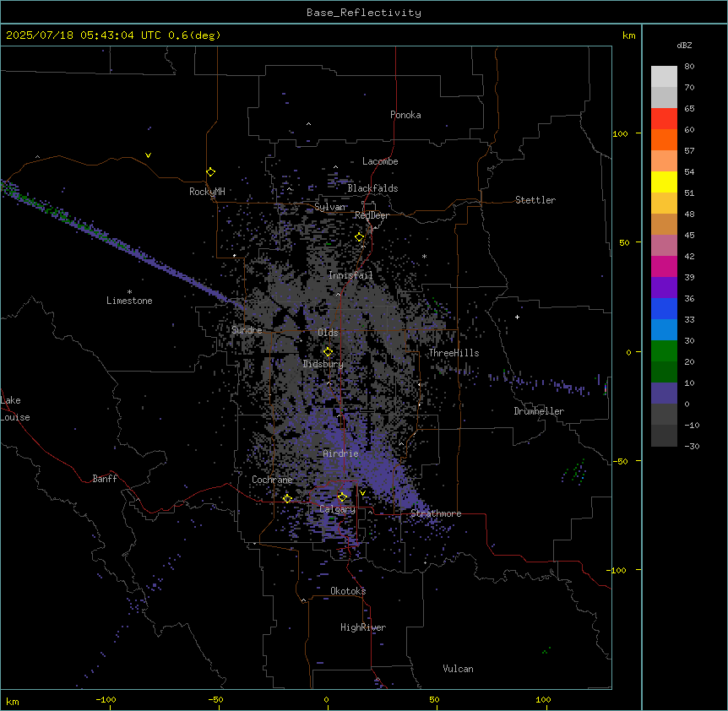
Task: Click the Airdrie city label
Action: (341, 453)
